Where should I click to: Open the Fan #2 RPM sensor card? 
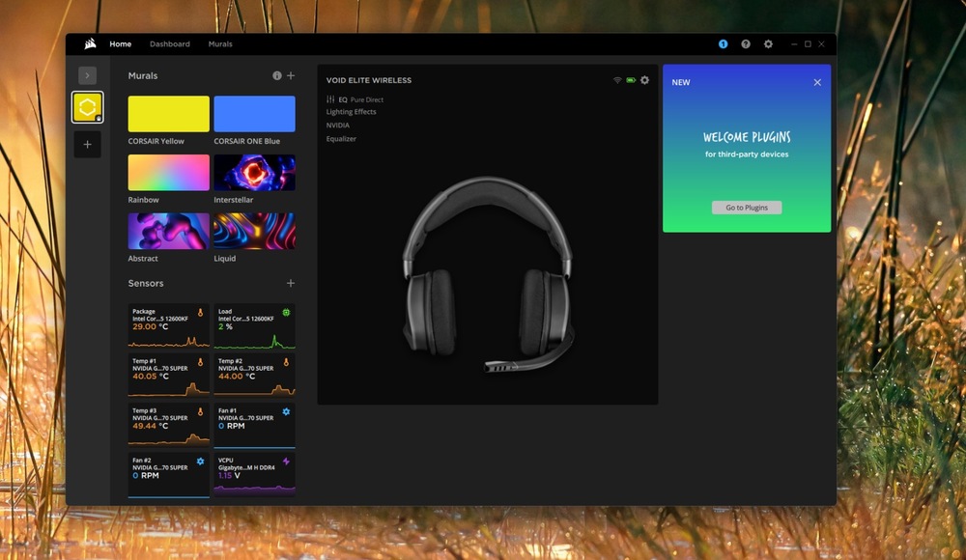(x=168, y=475)
